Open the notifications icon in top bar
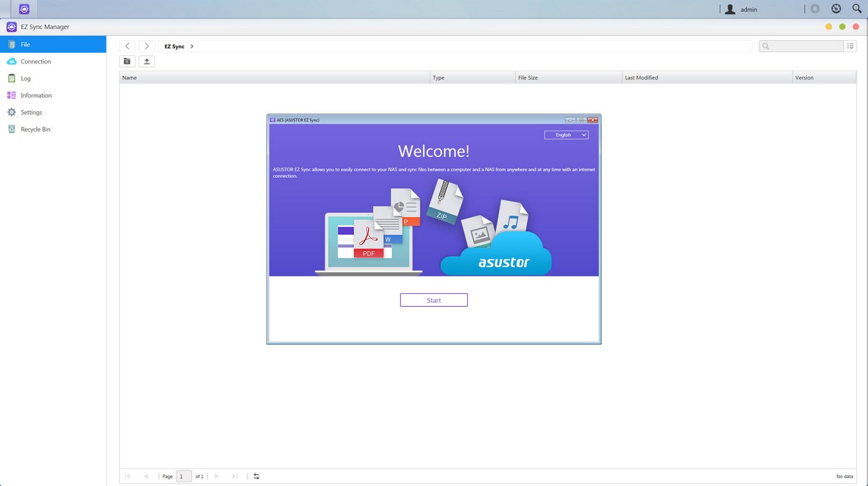Image resolution: width=868 pixels, height=486 pixels. (x=815, y=10)
